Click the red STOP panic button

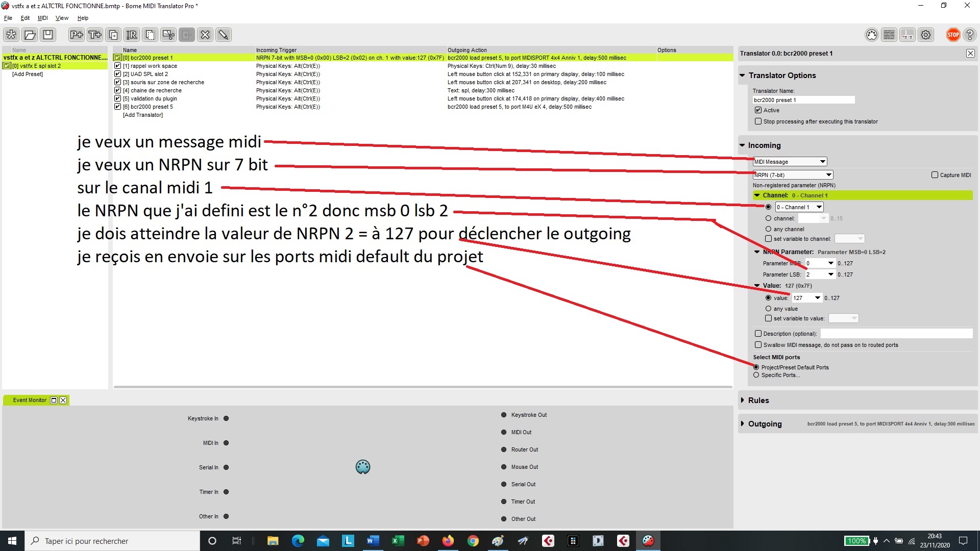(952, 35)
